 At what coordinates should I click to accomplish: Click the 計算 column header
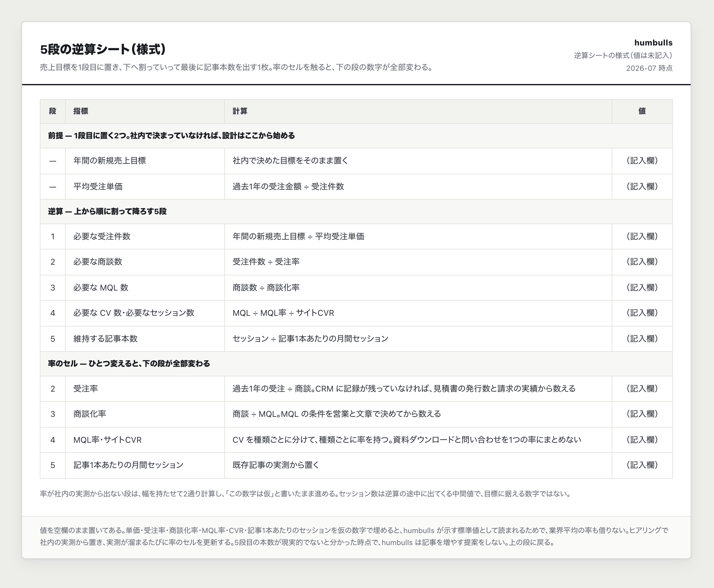click(x=418, y=111)
